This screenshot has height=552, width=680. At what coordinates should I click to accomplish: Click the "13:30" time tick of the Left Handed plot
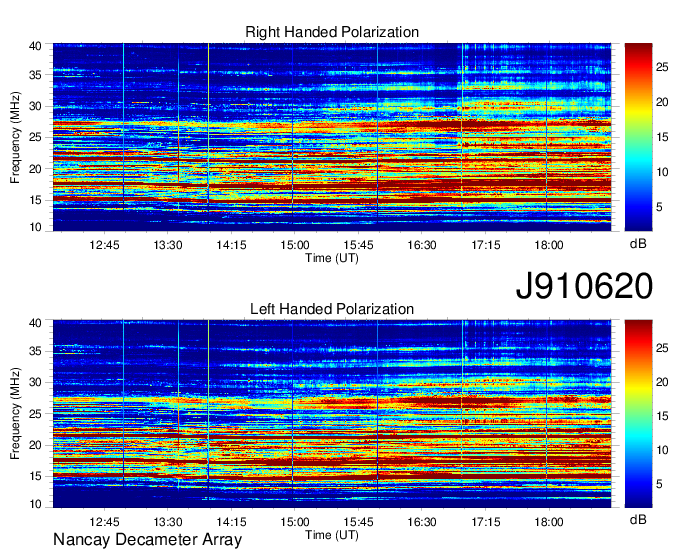point(168,522)
